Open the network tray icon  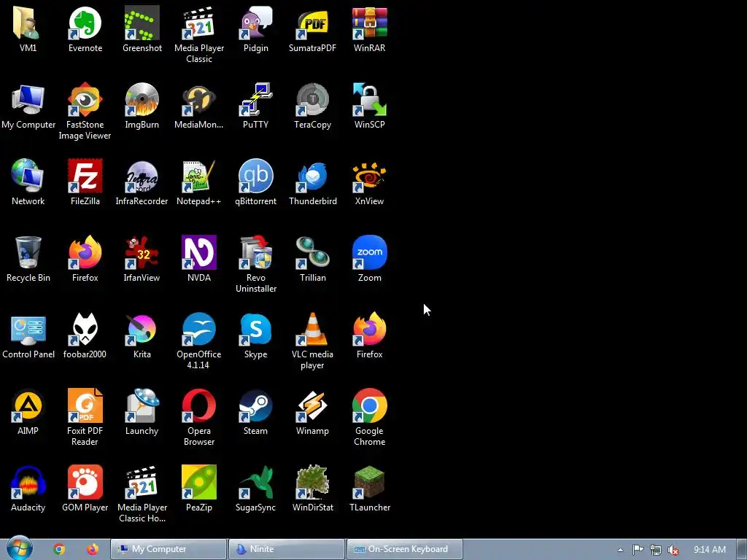[x=656, y=550]
